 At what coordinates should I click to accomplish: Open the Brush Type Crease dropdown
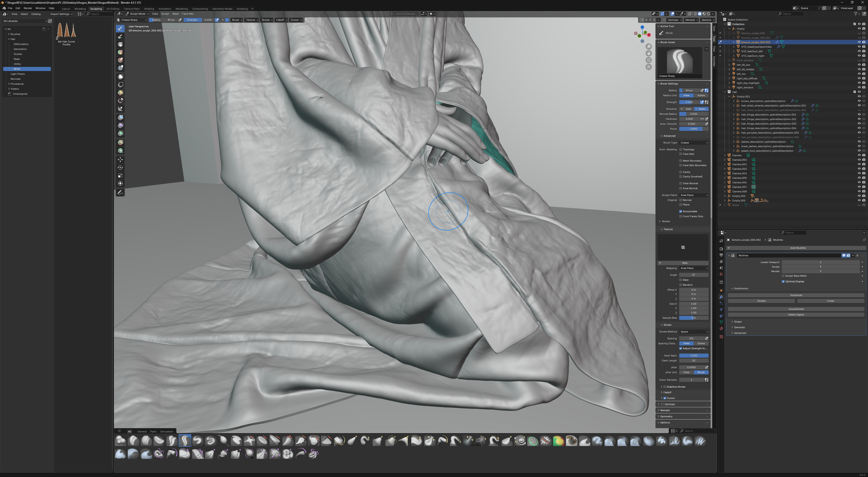[x=694, y=143]
